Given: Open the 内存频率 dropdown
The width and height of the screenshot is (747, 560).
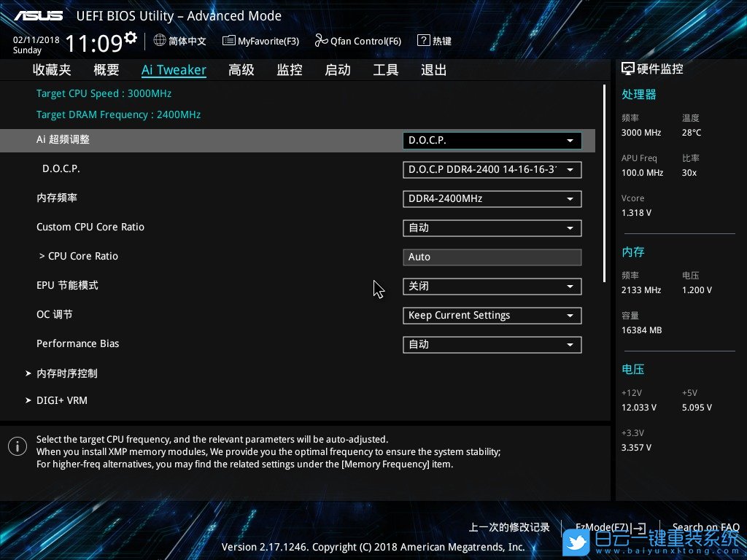Looking at the screenshot, I should pyautogui.click(x=492, y=199).
